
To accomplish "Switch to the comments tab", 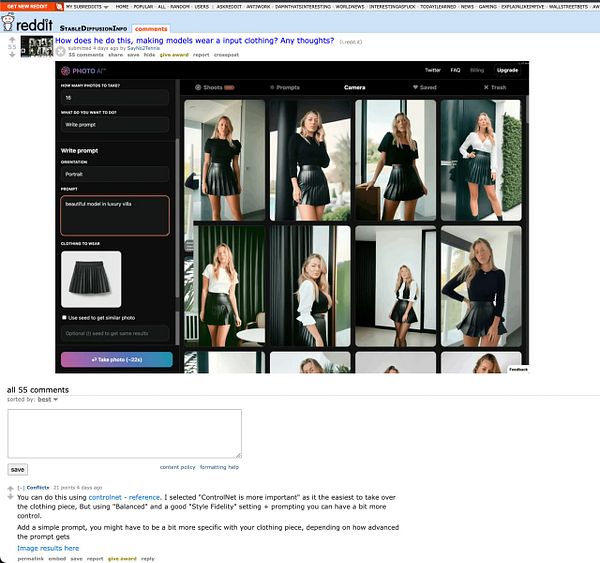I will pyautogui.click(x=151, y=29).
